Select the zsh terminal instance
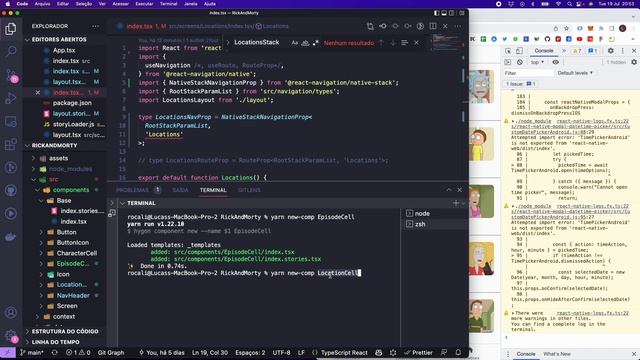This screenshot has height=360, width=640. (420, 224)
